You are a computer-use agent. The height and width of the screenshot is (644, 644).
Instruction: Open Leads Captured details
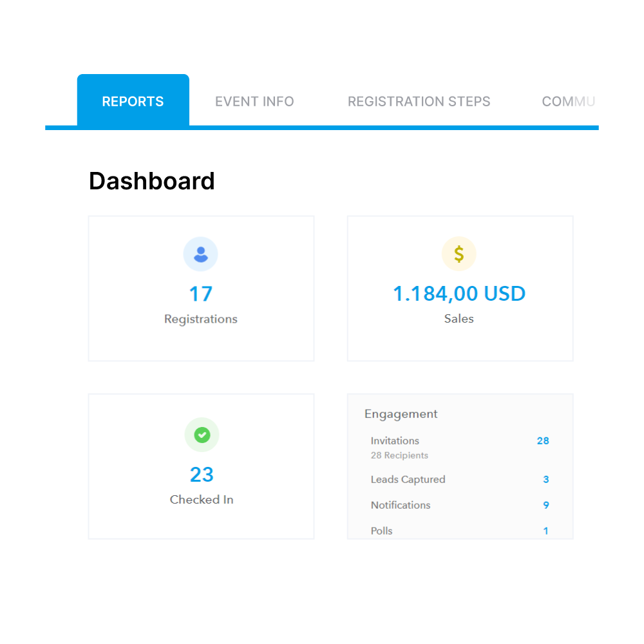tap(408, 479)
